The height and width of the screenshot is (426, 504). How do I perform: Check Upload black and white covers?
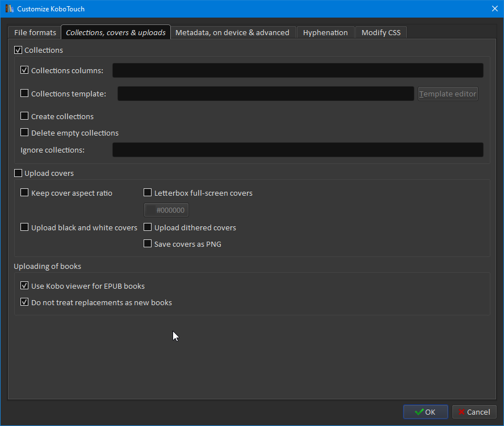click(x=24, y=227)
